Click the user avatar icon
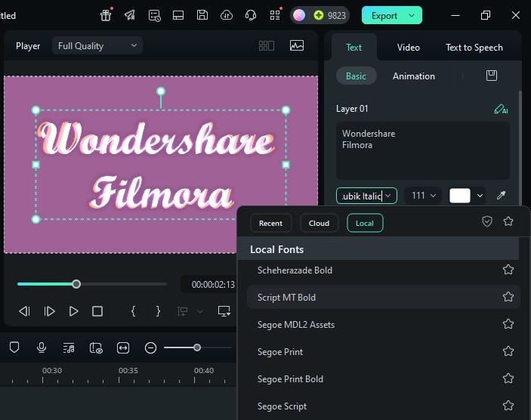 pos(299,15)
